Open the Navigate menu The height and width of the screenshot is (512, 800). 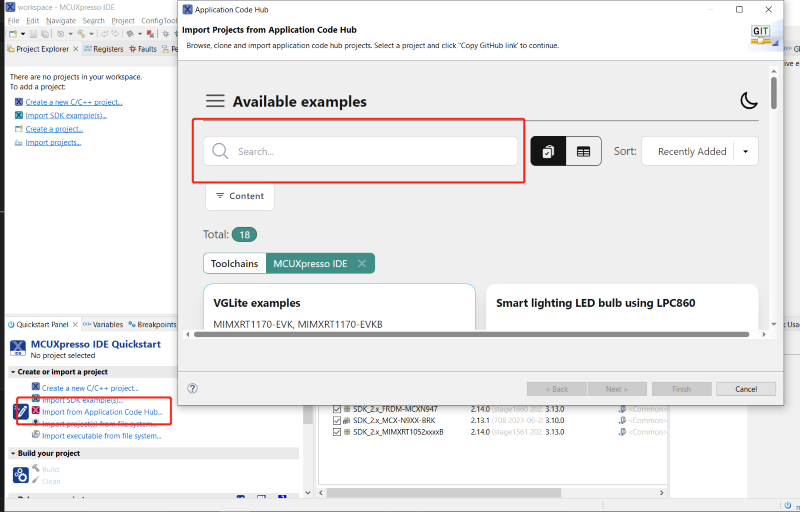point(61,20)
